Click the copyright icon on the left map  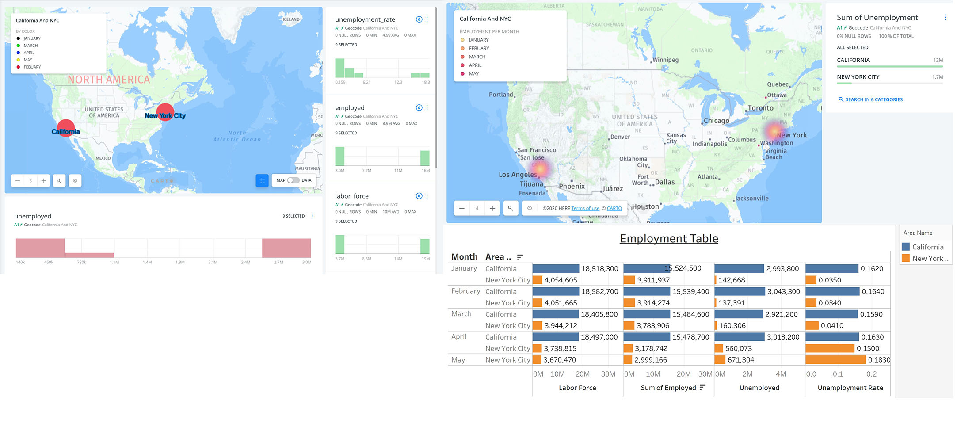[75, 180]
